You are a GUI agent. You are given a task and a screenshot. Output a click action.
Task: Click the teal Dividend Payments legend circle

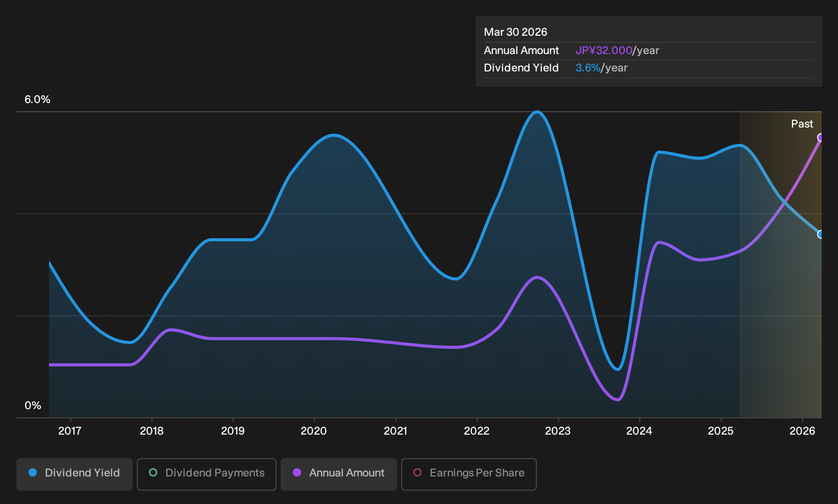pyautogui.click(x=153, y=473)
